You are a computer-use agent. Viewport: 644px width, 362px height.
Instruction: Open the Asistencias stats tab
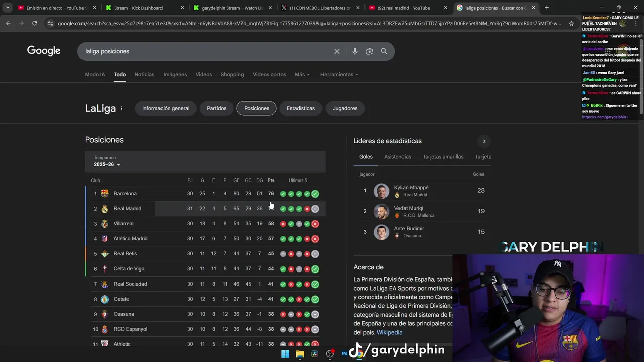click(x=397, y=157)
